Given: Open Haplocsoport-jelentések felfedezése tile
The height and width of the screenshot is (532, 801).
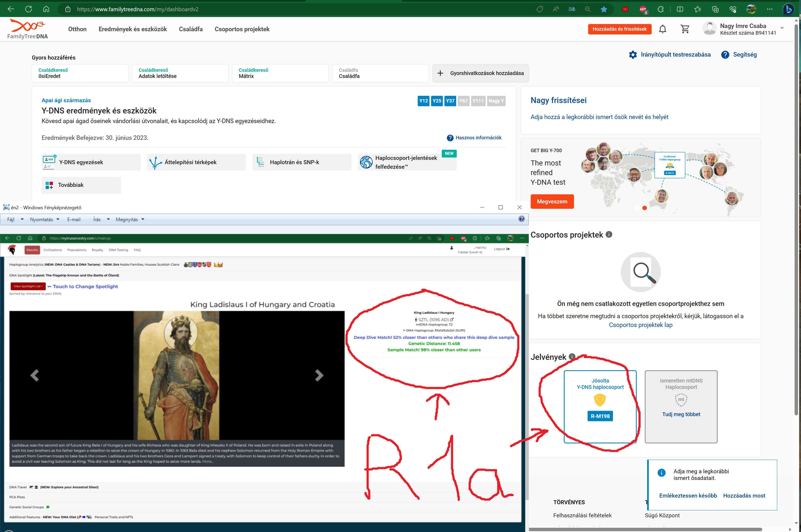Looking at the screenshot, I should coord(407,162).
